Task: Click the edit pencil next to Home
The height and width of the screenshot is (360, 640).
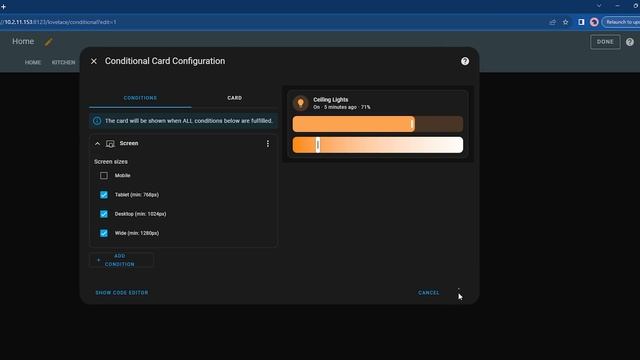Action: (49, 42)
